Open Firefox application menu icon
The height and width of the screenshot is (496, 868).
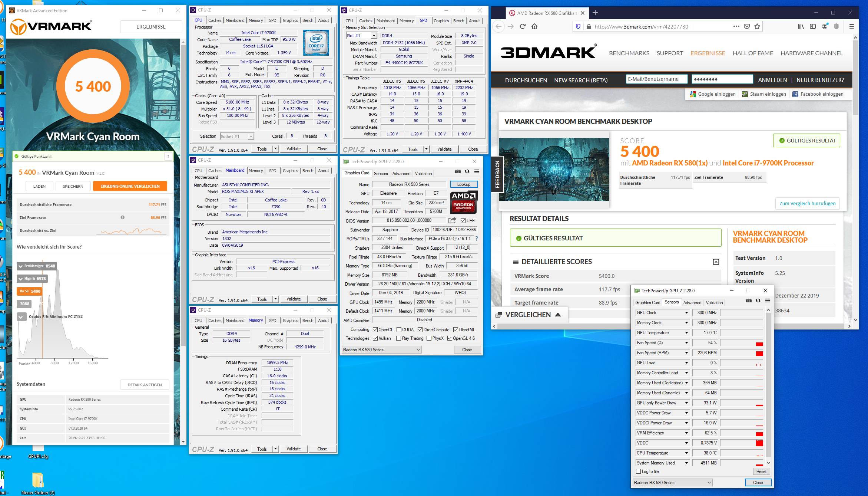[852, 26]
